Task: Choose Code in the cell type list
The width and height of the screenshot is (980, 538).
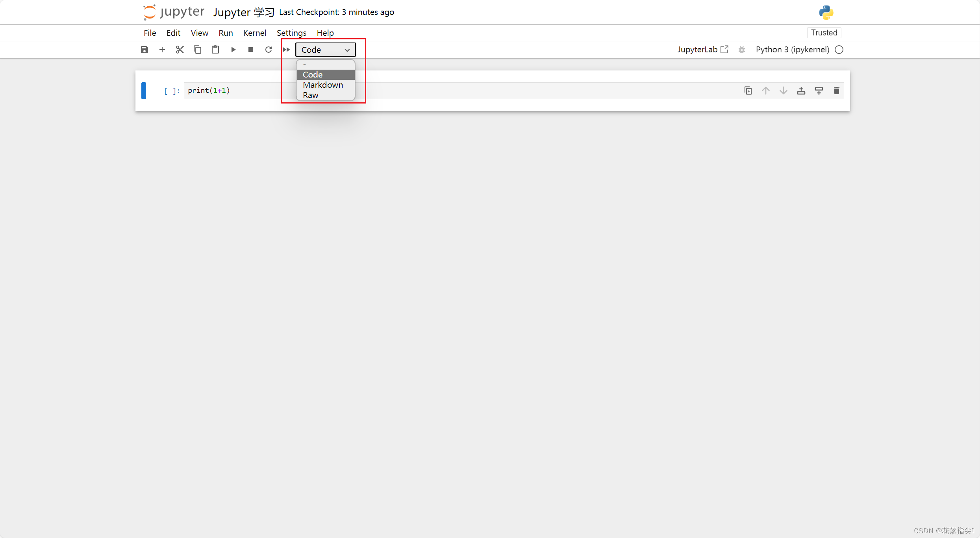Action: coord(326,75)
